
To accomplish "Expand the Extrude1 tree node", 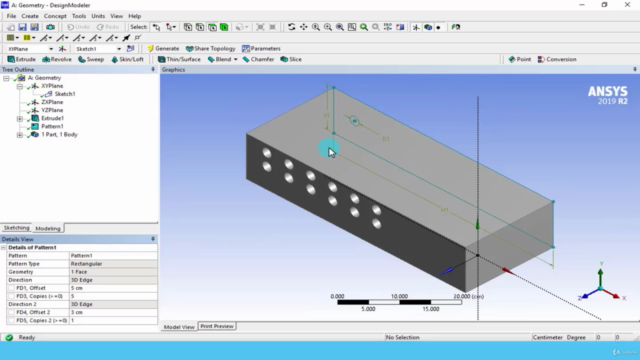I will point(20,119).
